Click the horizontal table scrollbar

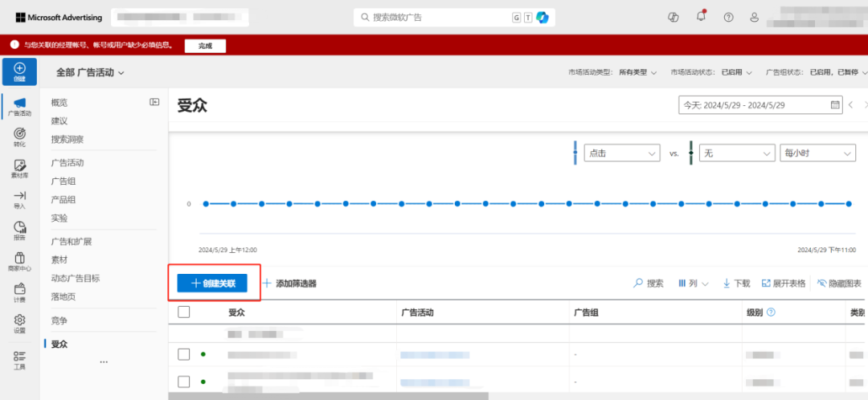point(329,396)
